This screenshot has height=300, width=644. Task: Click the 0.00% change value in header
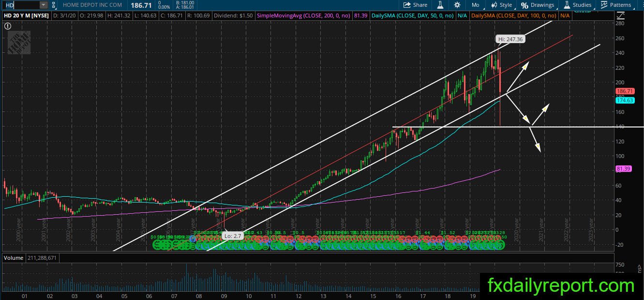click(x=165, y=7)
